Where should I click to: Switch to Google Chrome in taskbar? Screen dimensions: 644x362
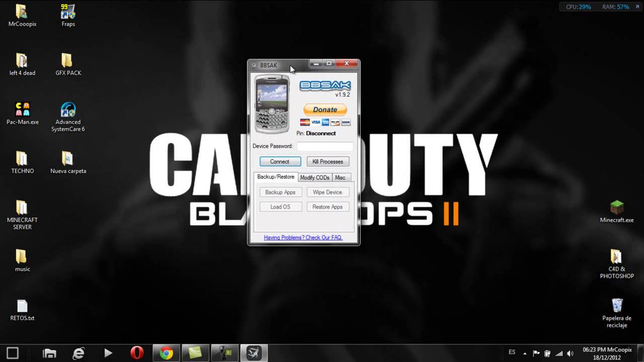pos(167,353)
